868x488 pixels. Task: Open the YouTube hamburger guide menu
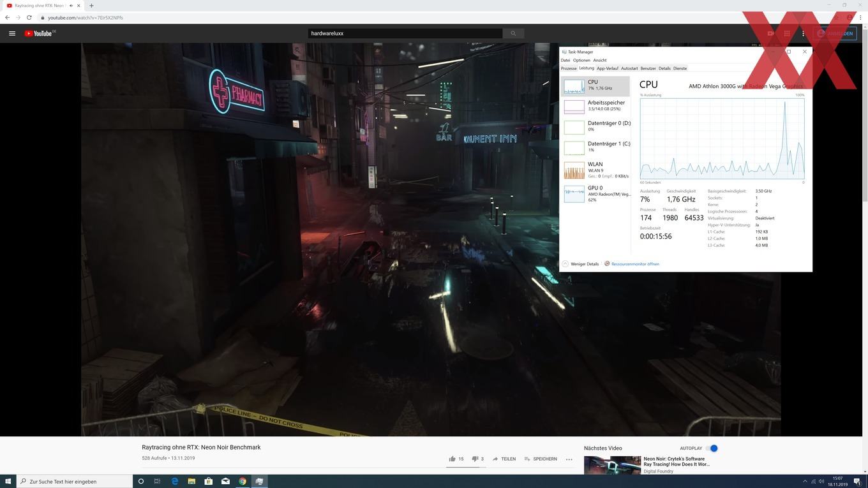11,33
